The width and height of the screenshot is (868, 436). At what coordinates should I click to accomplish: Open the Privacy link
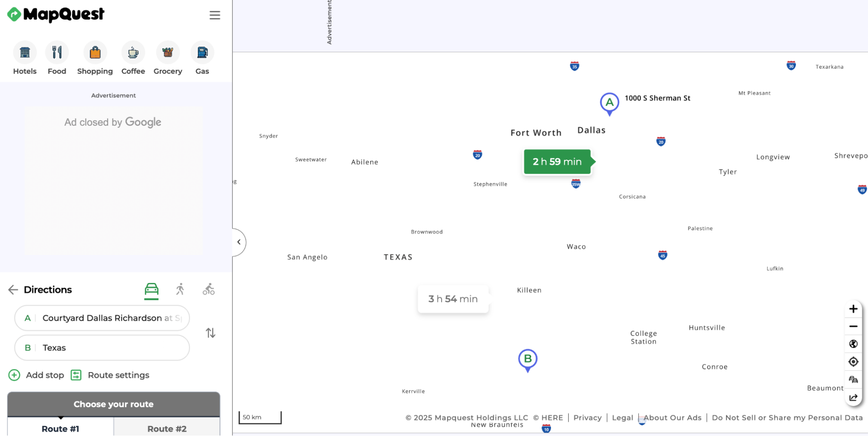click(587, 418)
